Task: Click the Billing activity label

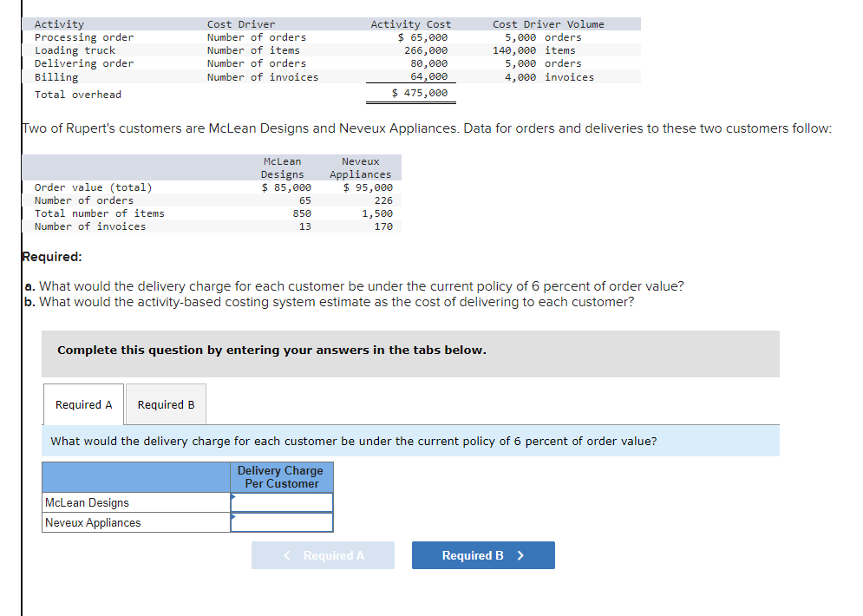Action: point(56,77)
